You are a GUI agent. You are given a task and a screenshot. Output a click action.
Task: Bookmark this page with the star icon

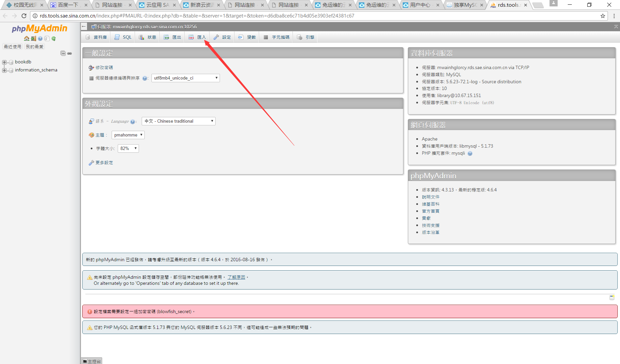coord(603,16)
